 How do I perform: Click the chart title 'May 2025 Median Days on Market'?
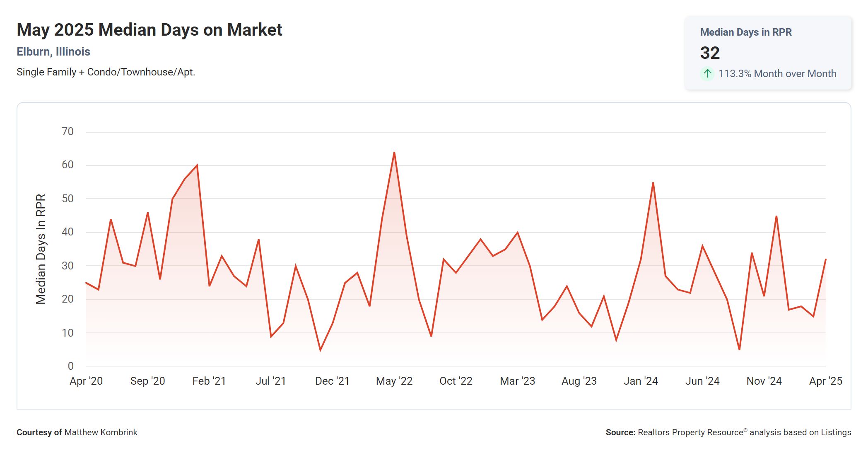pyautogui.click(x=149, y=30)
